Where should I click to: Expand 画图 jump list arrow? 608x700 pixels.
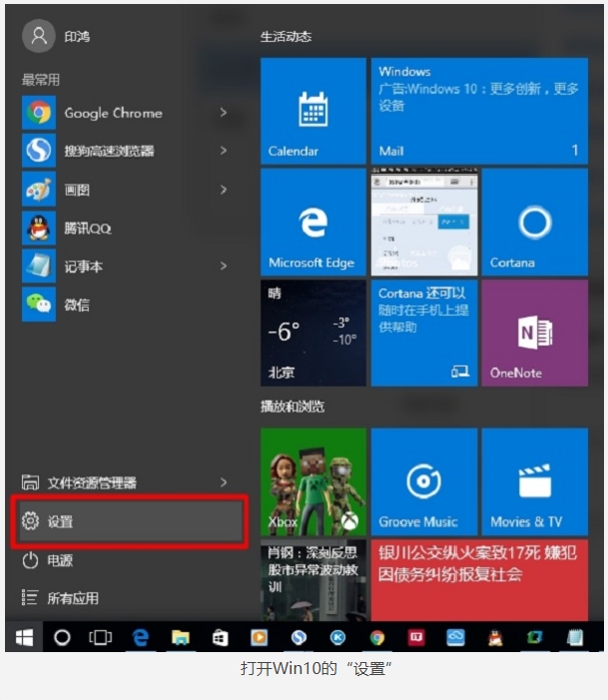224,190
